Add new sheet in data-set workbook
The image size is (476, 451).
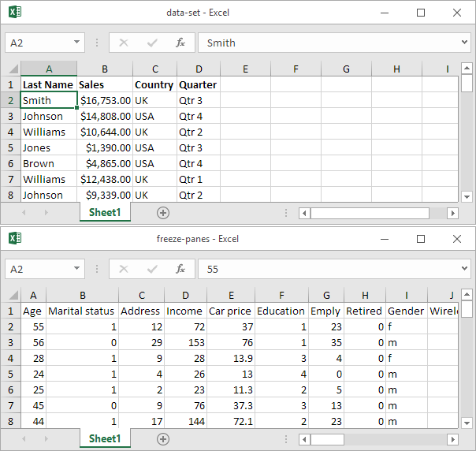tap(163, 213)
